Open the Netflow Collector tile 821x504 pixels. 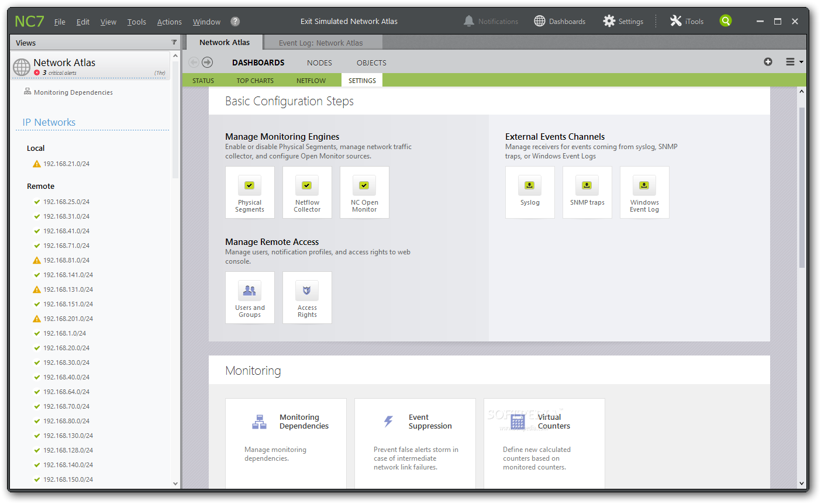307,192
